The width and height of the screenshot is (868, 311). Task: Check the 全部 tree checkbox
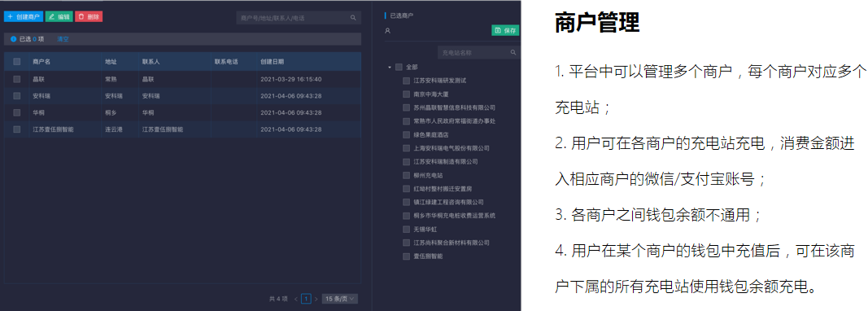coord(399,67)
